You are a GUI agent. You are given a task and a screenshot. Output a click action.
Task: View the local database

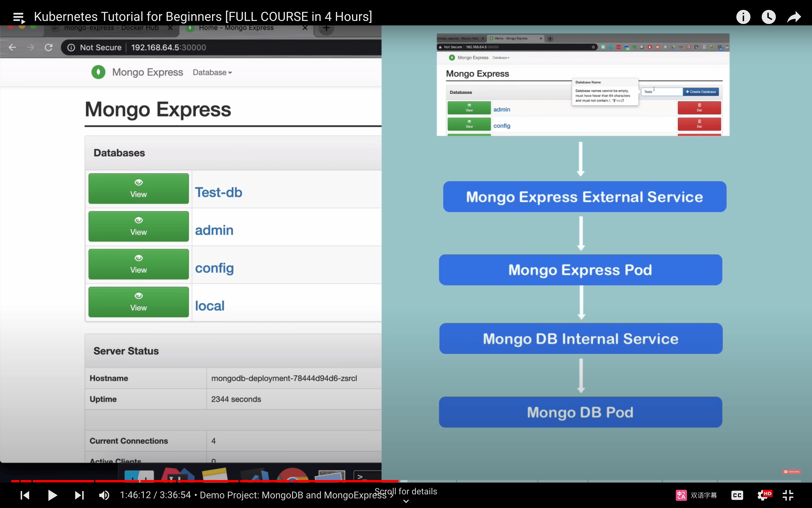tap(139, 302)
